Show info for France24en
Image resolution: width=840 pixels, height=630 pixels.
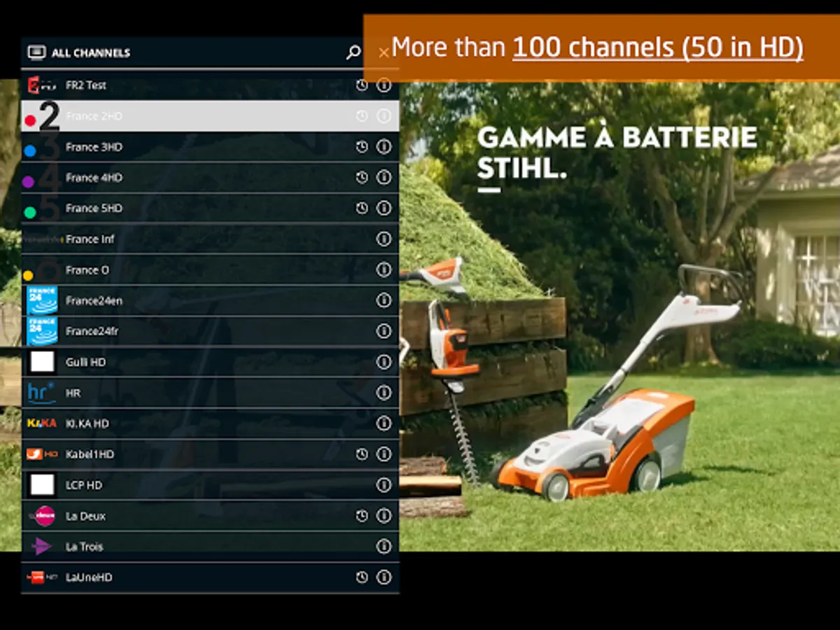(x=384, y=300)
